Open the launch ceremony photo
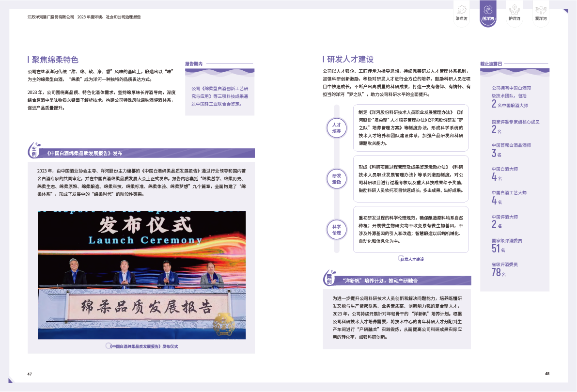Image resolution: width=577 pixels, height=392 pixels. coord(141,275)
